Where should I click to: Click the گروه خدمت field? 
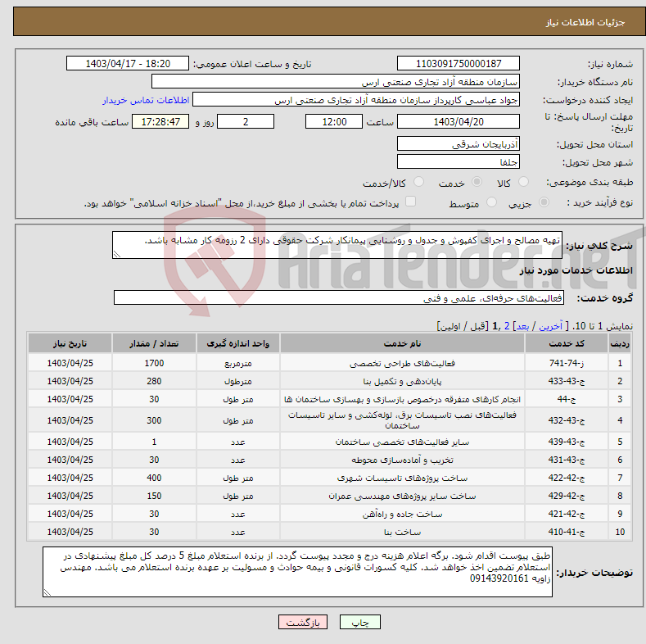pos(339,297)
